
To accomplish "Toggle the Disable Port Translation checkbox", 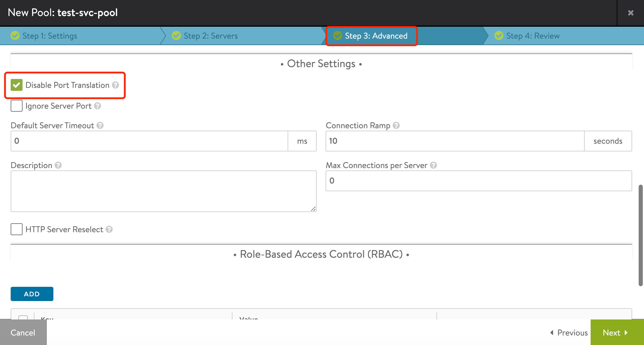I will point(16,85).
